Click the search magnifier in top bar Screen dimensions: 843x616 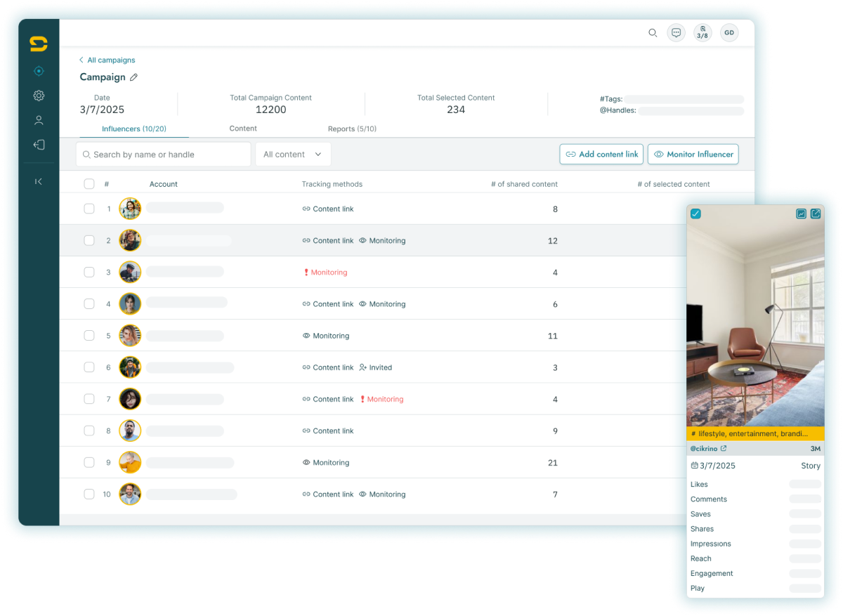tap(653, 33)
